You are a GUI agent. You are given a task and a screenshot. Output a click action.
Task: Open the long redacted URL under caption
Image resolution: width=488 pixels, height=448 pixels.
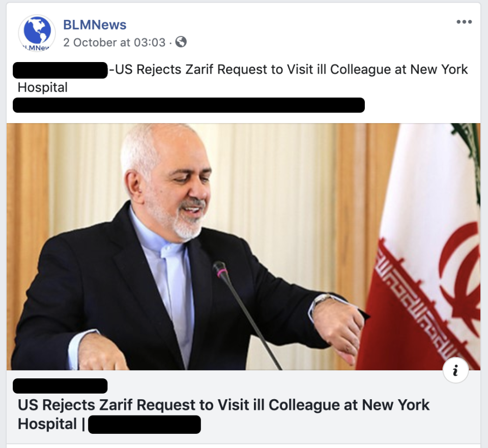[x=189, y=105]
